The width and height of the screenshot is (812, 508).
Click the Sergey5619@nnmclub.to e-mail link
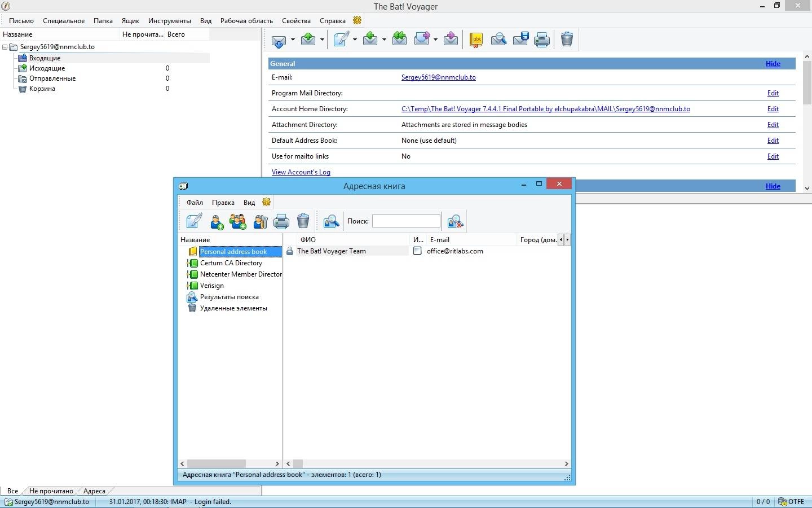[439, 77]
